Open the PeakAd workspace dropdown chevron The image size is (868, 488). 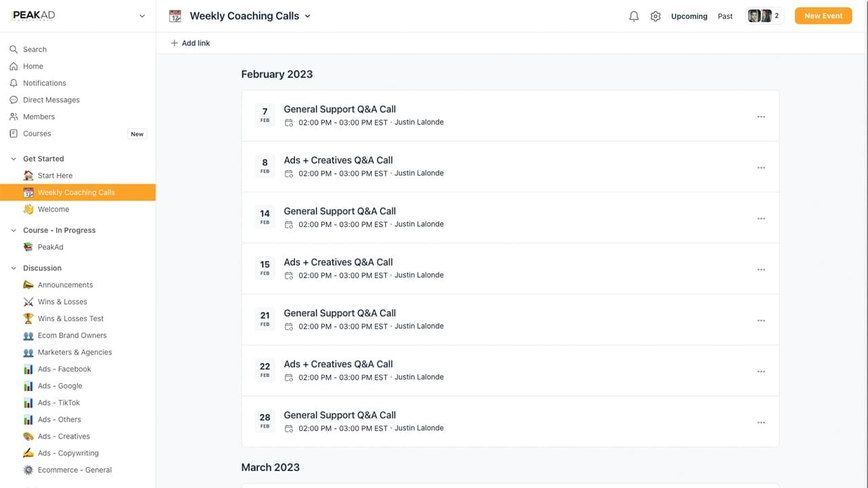click(142, 16)
